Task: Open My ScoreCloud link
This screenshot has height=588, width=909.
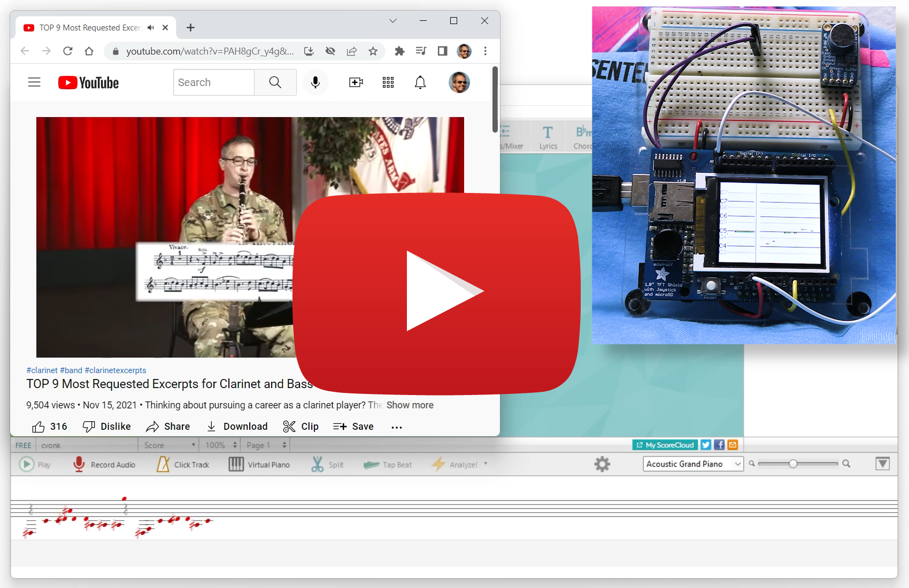Action: pyautogui.click(x=665, y=445)
